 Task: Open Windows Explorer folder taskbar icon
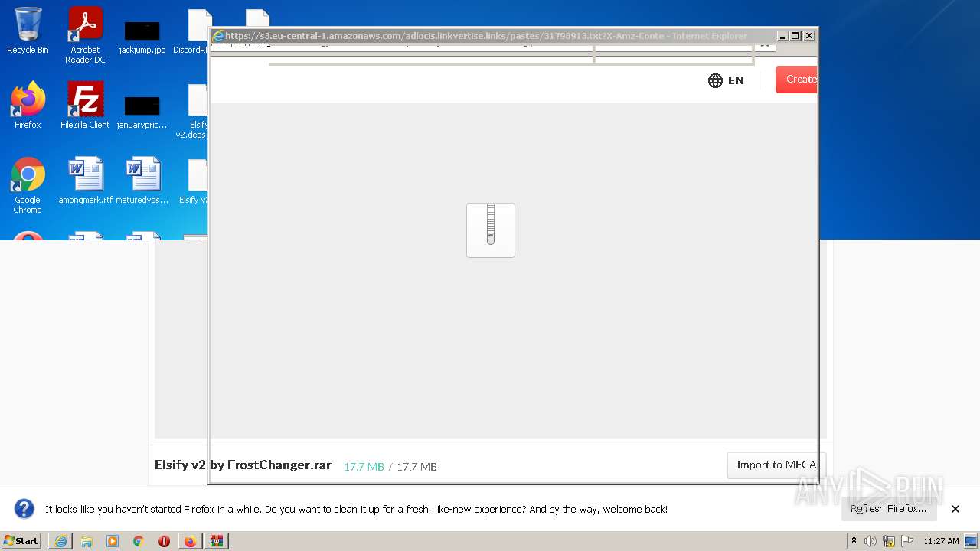tap(87, 541)
